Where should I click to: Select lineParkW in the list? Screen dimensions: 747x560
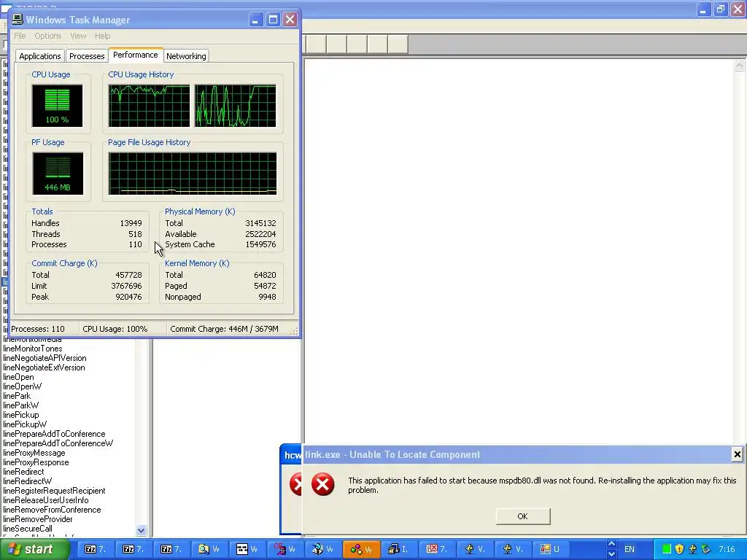20,405
